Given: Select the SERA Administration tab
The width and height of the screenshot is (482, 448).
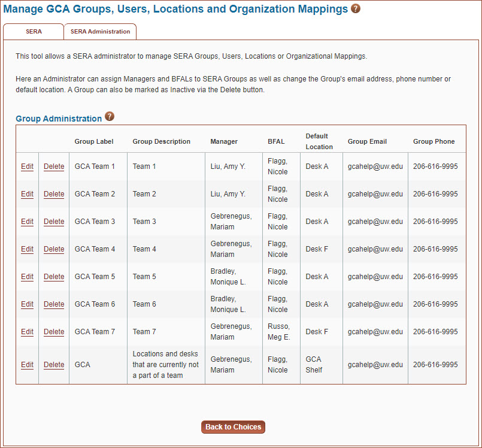Looking at the screenshot, I should 99,31.
